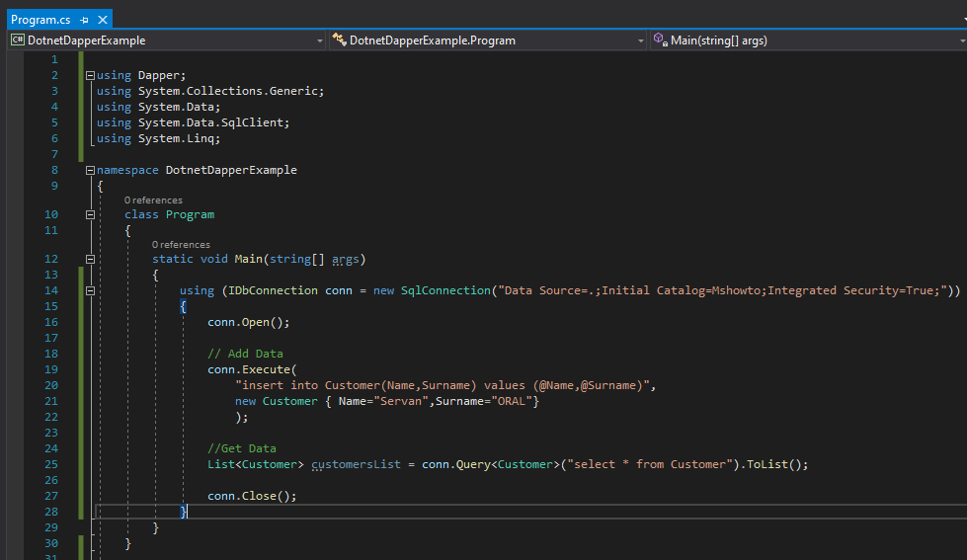
Task: Click the class name Program in code
Action: 190,214
